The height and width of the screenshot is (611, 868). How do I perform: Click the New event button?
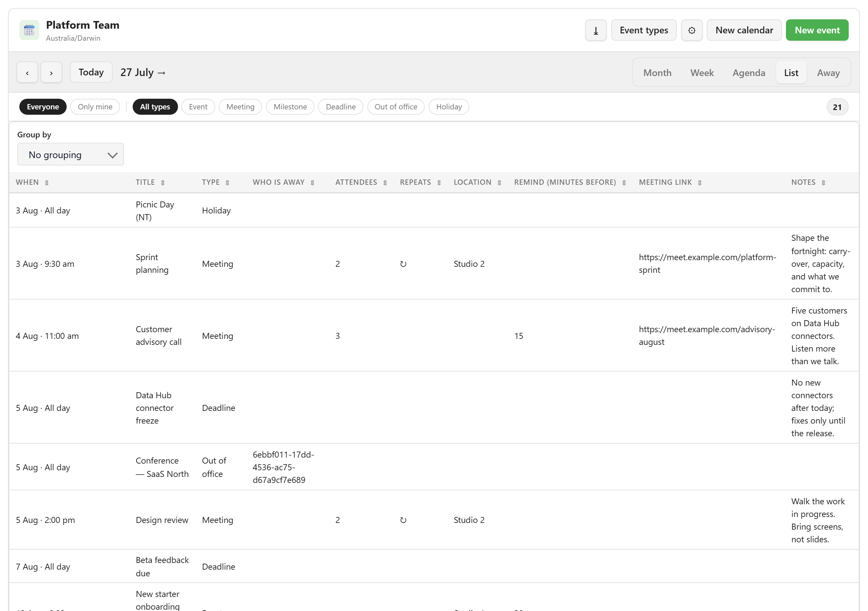(x=817, y=30)
